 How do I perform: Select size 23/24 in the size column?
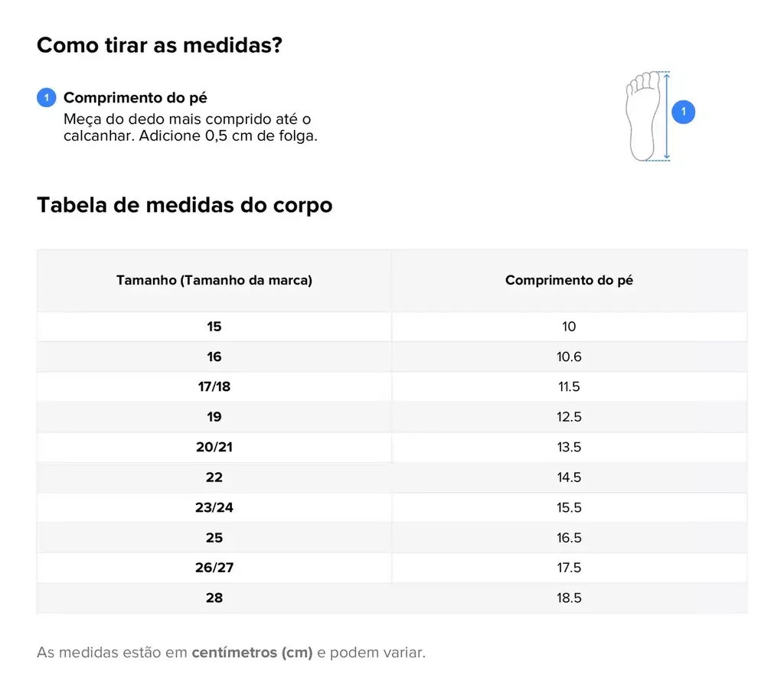click(214, 507)
